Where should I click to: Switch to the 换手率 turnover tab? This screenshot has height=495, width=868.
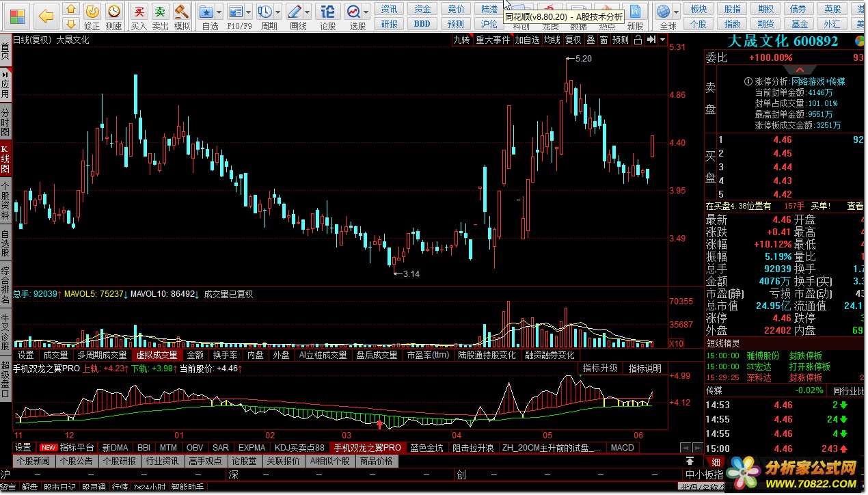(x=226, y=355)
